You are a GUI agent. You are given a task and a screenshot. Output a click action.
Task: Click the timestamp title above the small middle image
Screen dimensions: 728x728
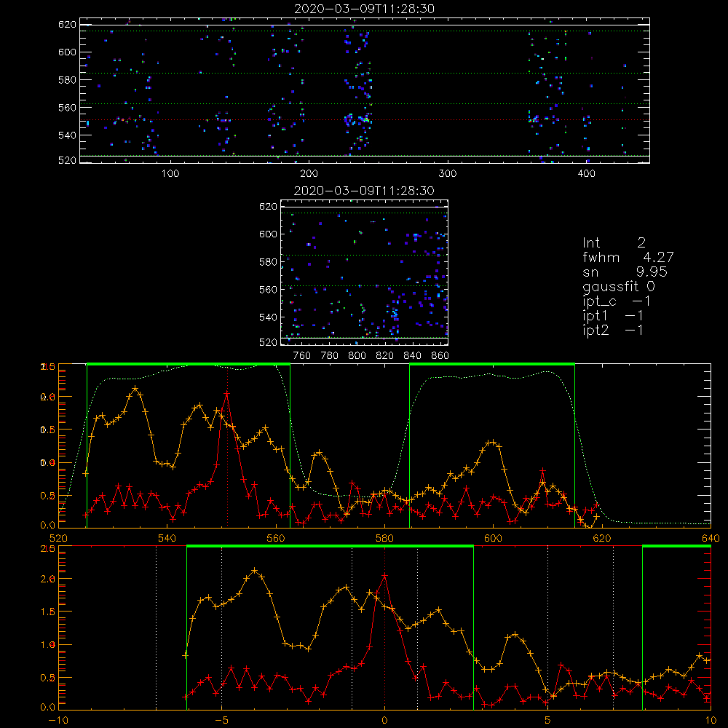[364, 191]
